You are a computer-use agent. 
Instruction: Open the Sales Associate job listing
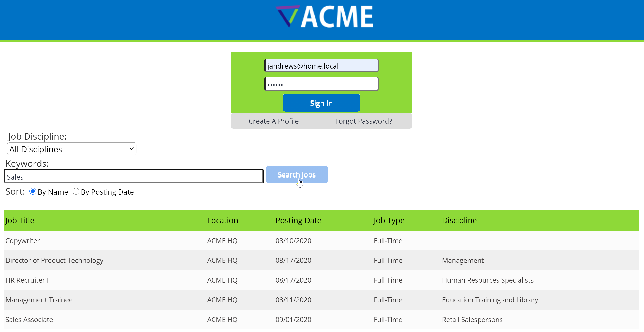point(29,320)
